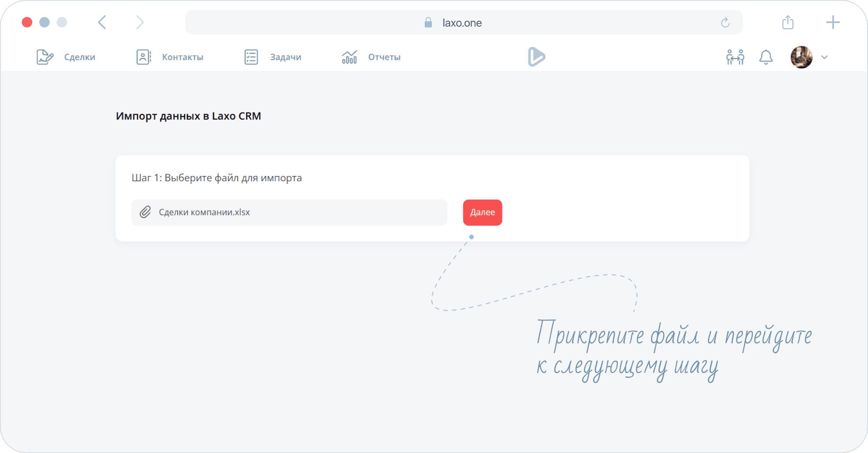Viewport: 868px width, 453px height.
Task: Open a new tab with plus icon
Action: pos(833,22)
